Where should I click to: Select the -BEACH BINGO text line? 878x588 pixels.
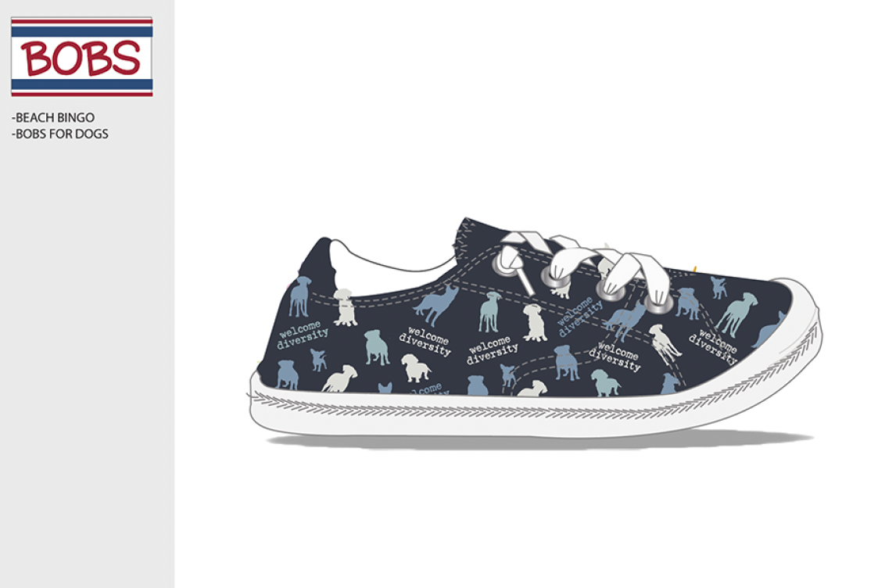click(x=52, y=117)
